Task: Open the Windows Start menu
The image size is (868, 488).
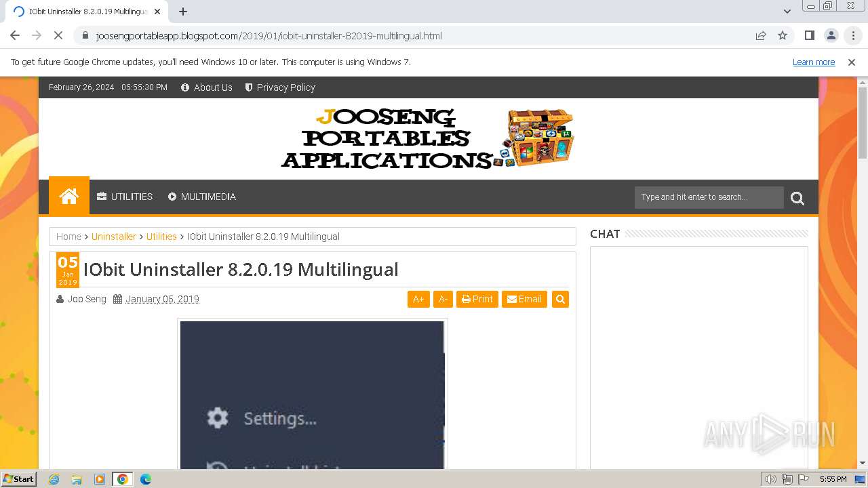Action: coord(18,479)
